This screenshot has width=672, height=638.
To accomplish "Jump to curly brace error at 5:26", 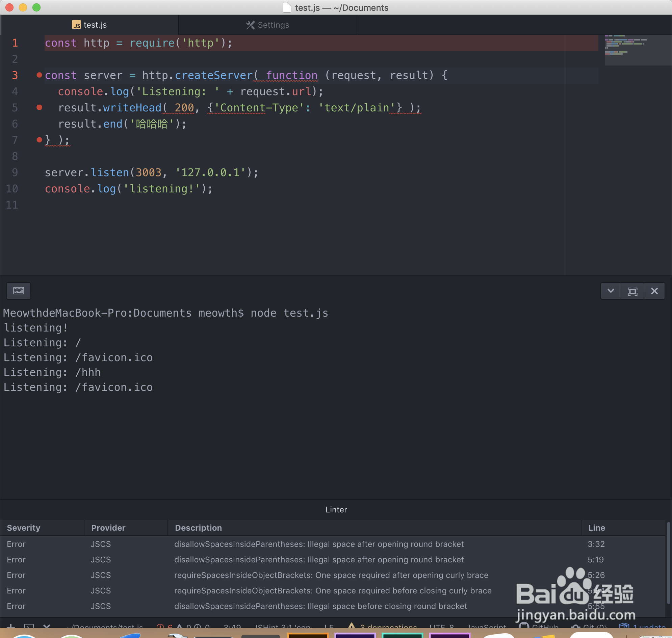I will (x=331, y=575).
